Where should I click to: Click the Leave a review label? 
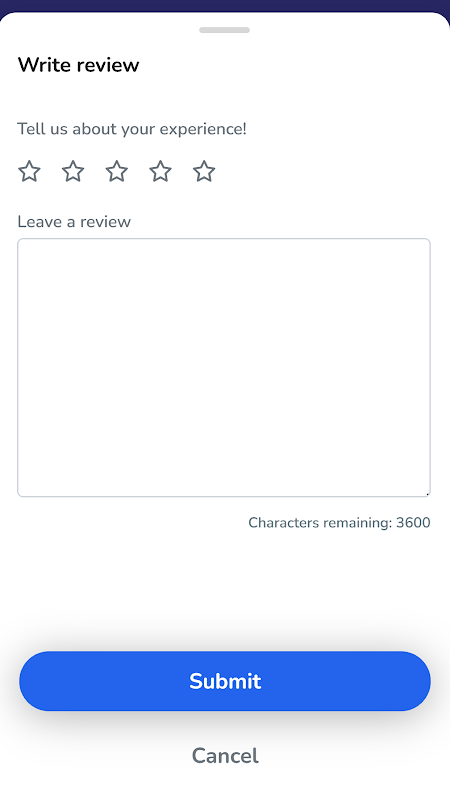click(x=74, y=222)
